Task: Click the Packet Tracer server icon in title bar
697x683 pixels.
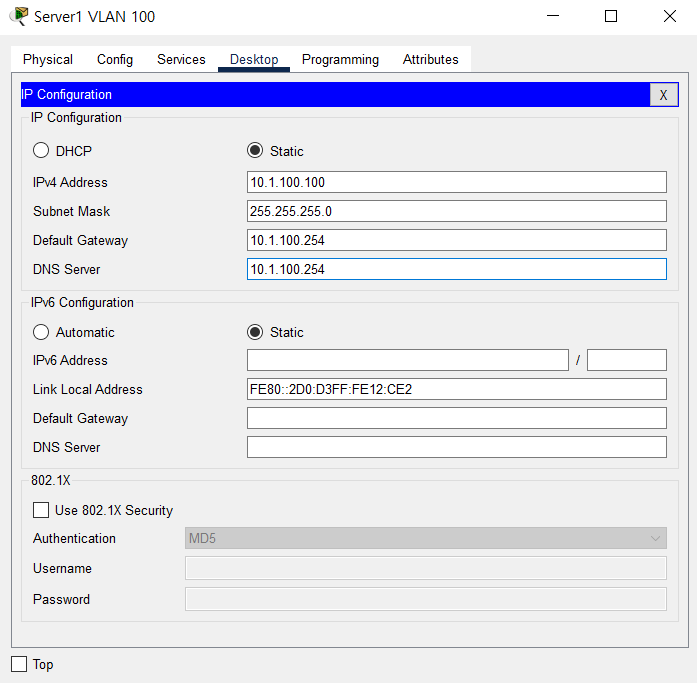Action: pos(19,16)
